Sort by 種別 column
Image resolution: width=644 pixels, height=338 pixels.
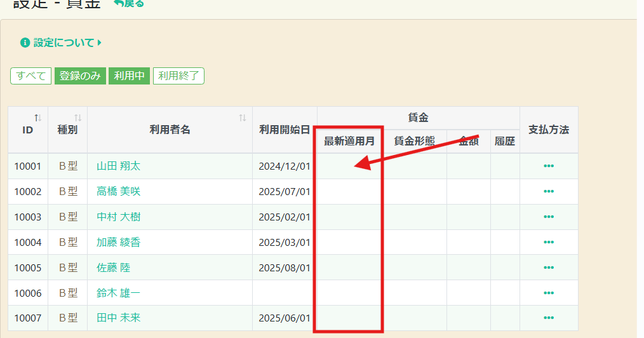coord(77,118)
